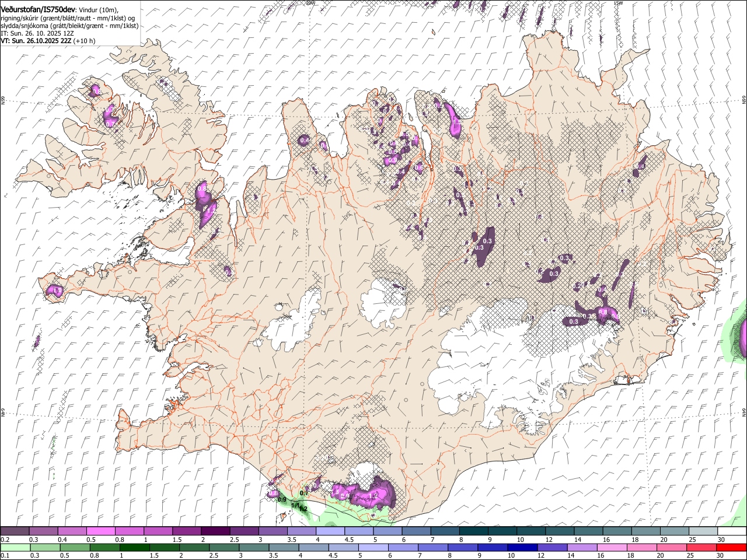The image size is (747, 560).
Task: Click the dark teal snow swatch between 8 and 9
Action: coord(474,531)
